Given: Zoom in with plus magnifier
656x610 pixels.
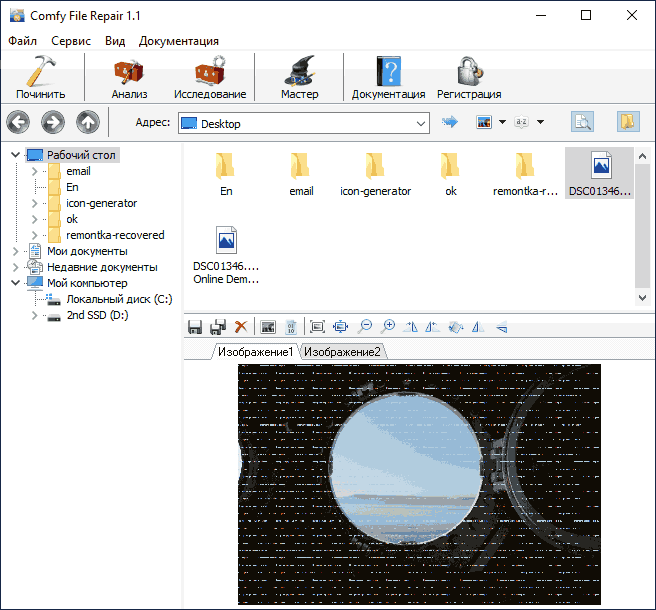Looking at the screenshot, I should pyautogui.click(x=388, y=326).
